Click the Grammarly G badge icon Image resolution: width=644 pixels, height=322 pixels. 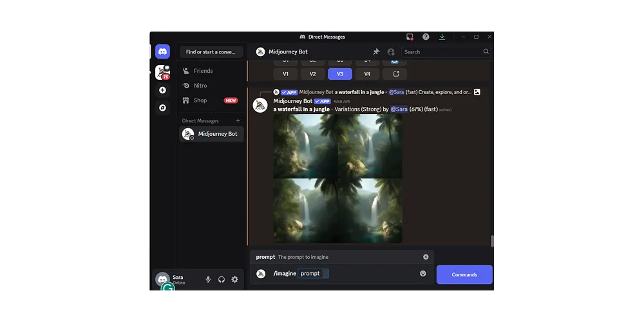pos(167,287)
